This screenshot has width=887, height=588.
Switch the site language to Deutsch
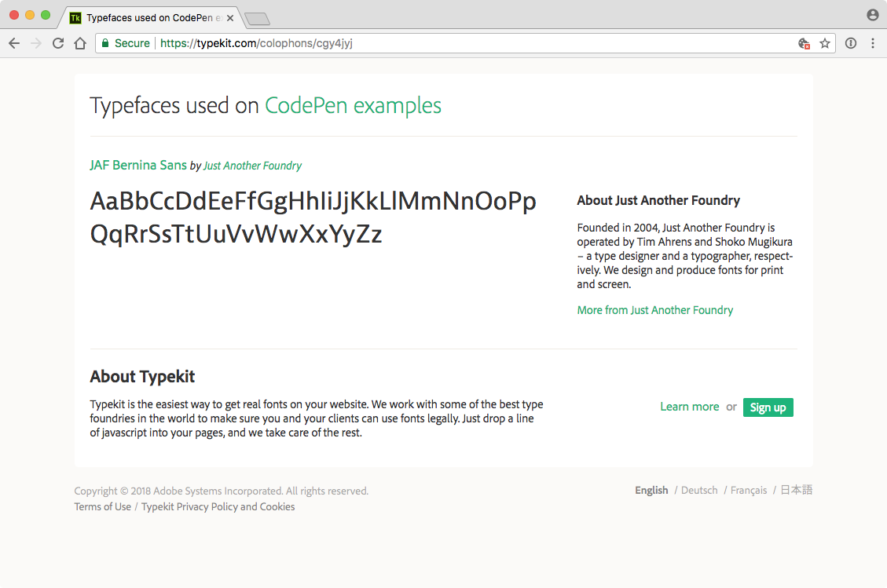click(699, 491)
